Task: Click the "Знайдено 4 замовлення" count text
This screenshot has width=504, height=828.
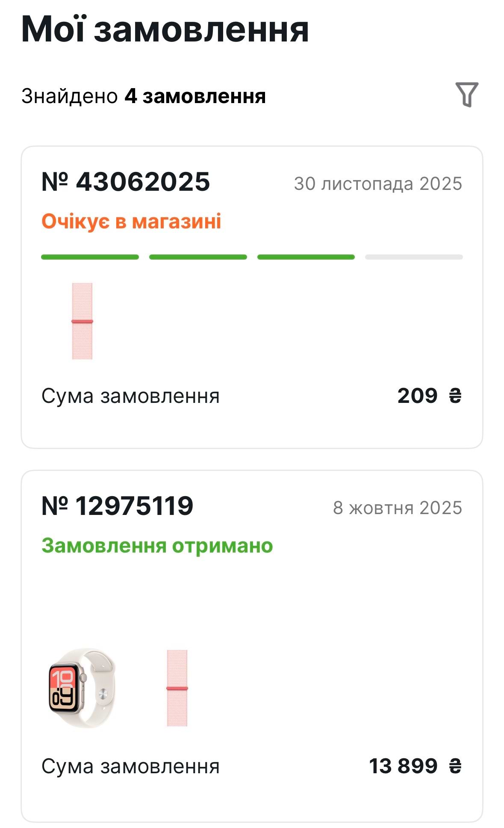Action: coord(144,96)
